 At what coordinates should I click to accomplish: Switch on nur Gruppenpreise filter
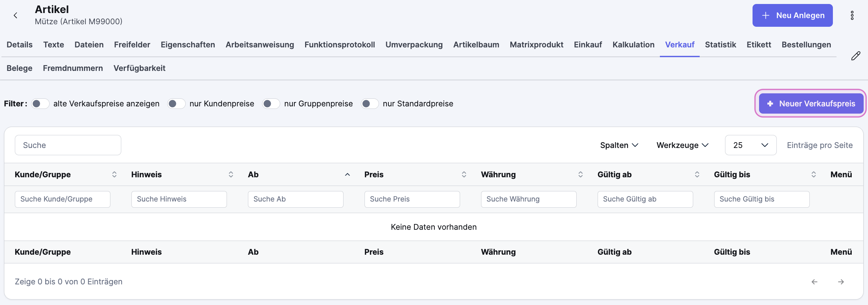(x=271, y=104)
